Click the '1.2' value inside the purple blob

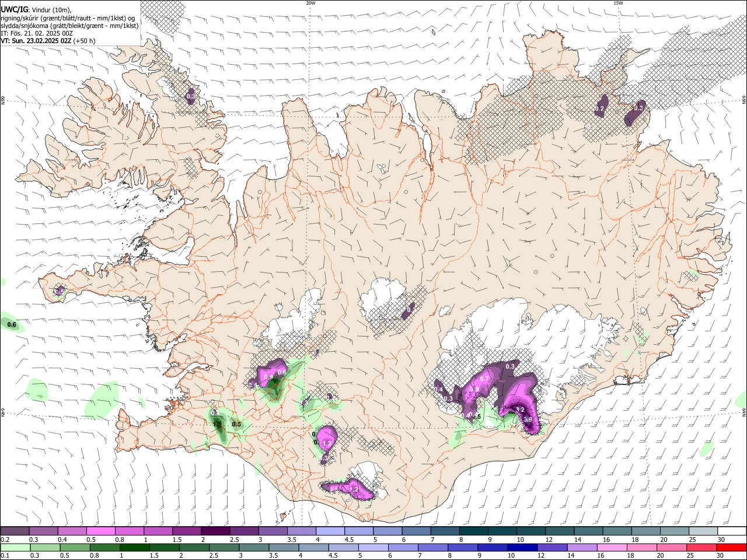tap(327, 443)
